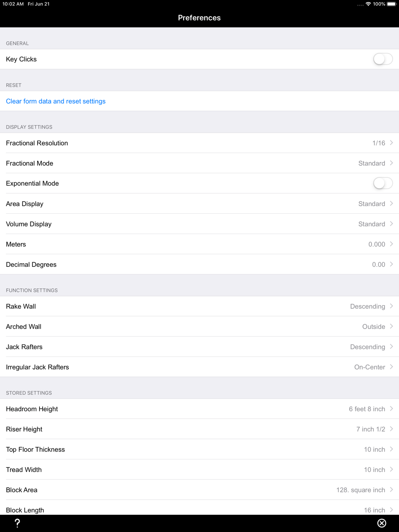
Task: Open Riser Height 7 inch 1/2
Action: tap(199, 429)
